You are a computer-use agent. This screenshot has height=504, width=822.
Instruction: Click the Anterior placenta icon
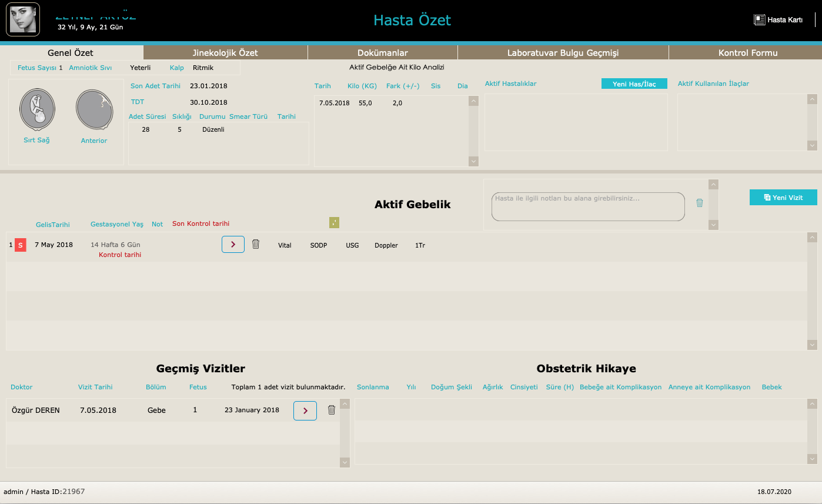[94, 109]
